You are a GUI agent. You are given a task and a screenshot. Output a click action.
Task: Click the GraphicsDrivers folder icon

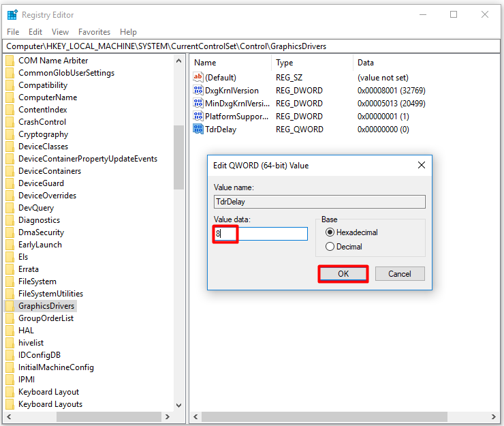10,306
